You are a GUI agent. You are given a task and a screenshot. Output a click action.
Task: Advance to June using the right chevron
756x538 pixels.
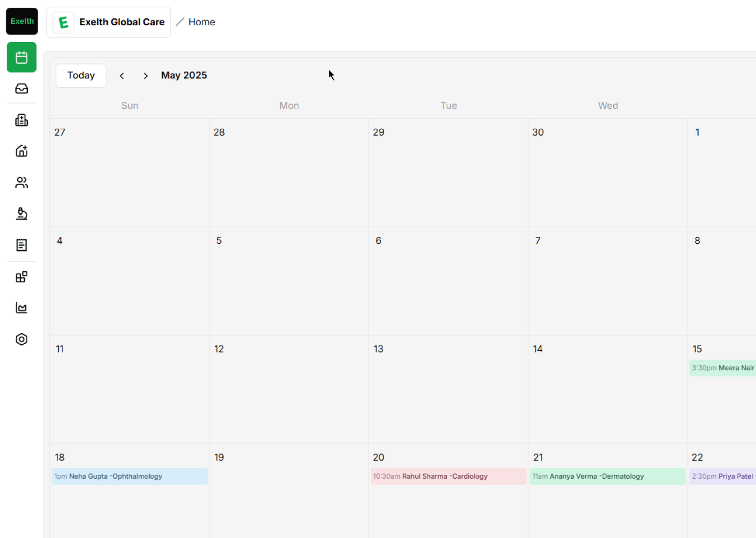coord(145,76)
